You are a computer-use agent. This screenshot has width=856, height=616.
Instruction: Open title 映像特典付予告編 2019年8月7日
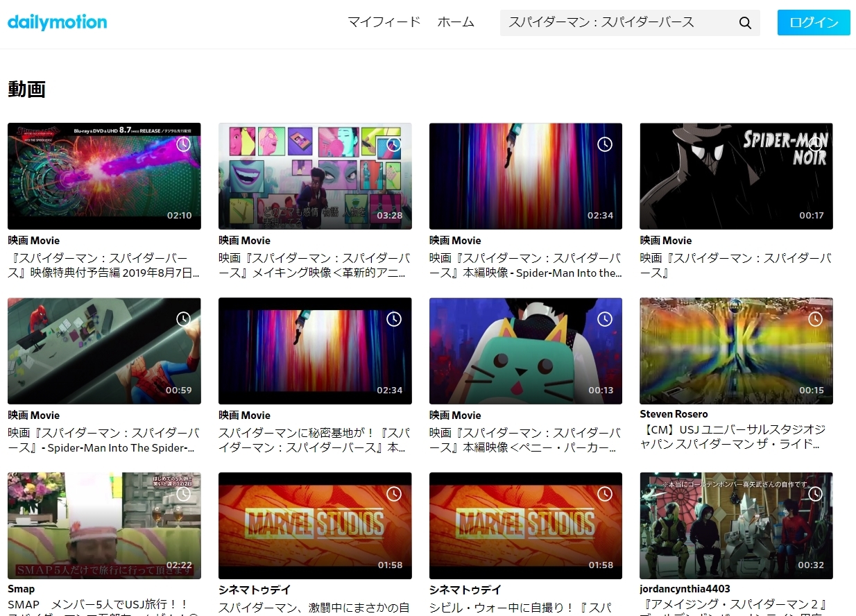click(x=104, y=266)
